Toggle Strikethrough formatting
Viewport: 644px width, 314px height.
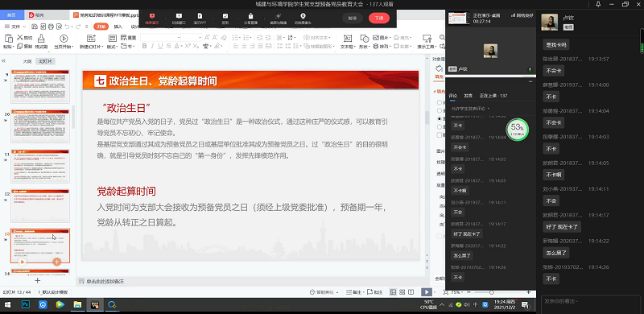click(168, 46)
